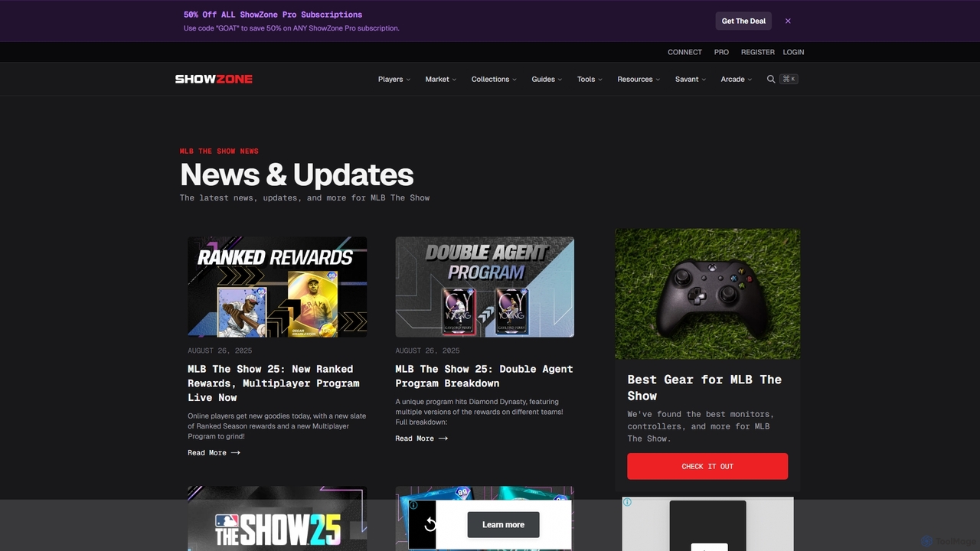Click the CHECK IT OUT button
Viewport: 980px width, 551px height.
707,466
